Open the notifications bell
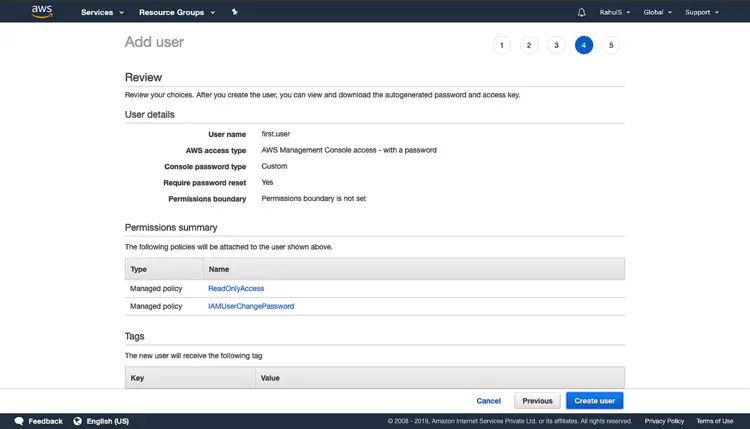 click(581, 12)
